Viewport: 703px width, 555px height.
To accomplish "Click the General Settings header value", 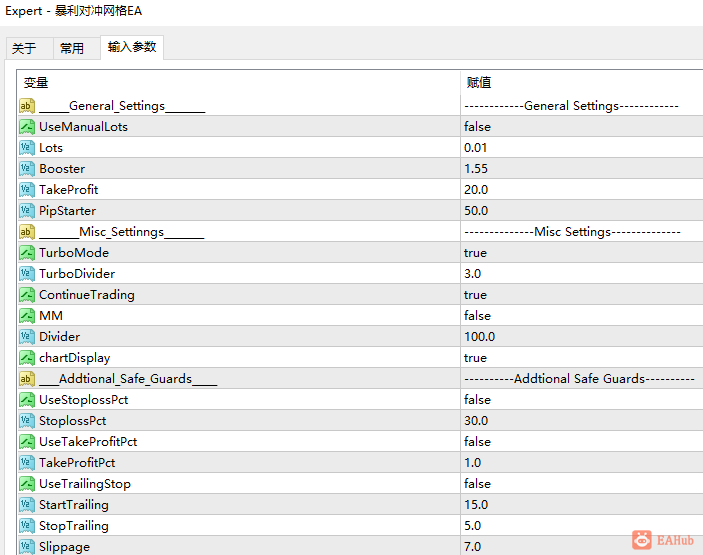I will (x=571, y=106).
